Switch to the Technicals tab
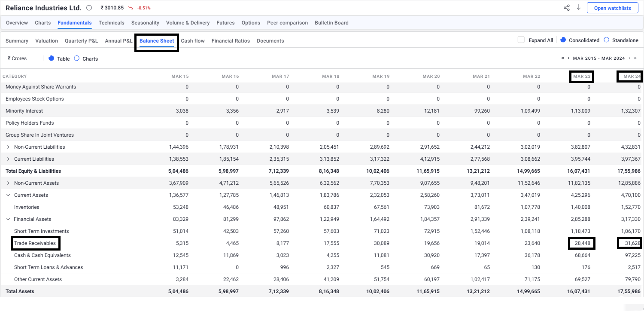This screenshot has width=644, height=312. (x=112, y=23)
